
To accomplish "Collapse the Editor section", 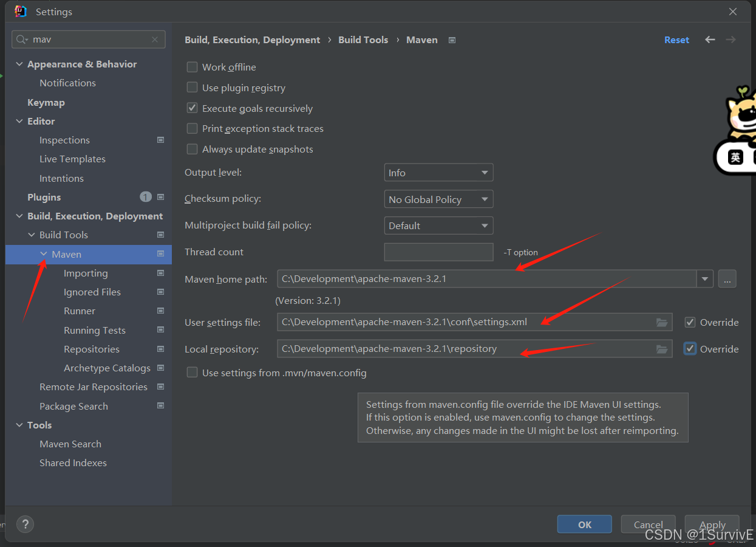I will point(19,121).
